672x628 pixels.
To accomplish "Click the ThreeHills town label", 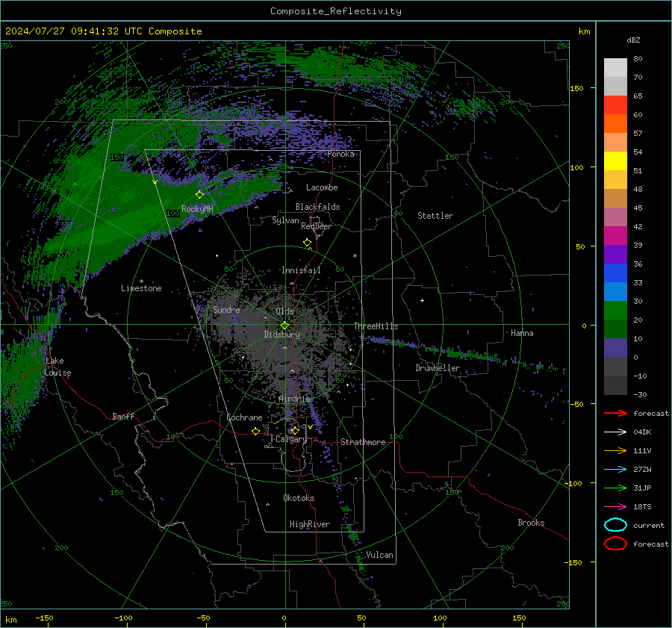I will 376,326.
